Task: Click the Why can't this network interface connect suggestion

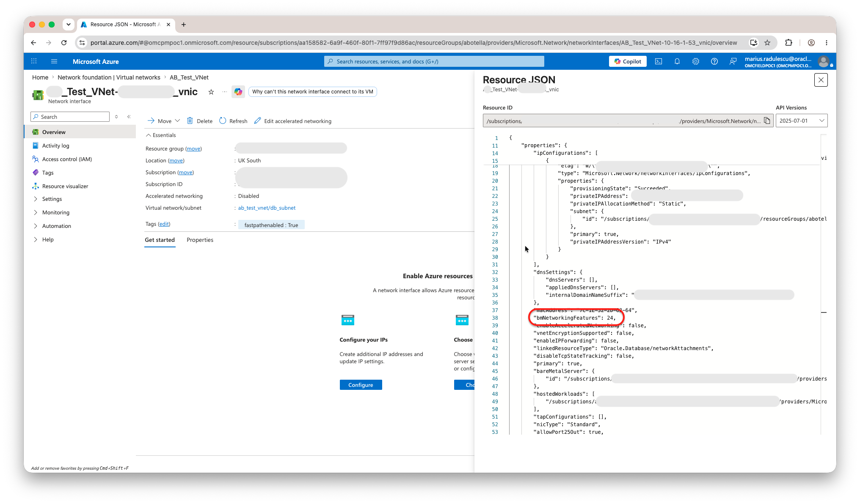Action: pyautogui.click(x=313, y=92)
